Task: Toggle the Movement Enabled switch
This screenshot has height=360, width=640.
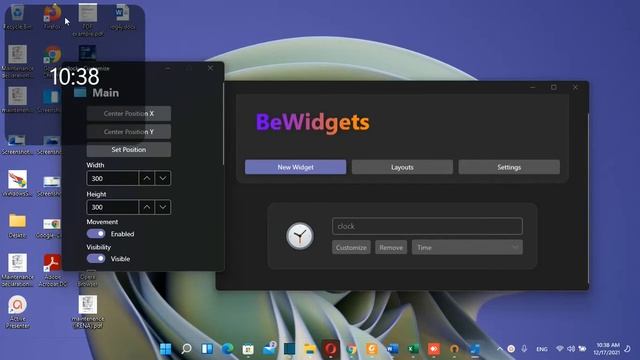Action: pos(96,233)
